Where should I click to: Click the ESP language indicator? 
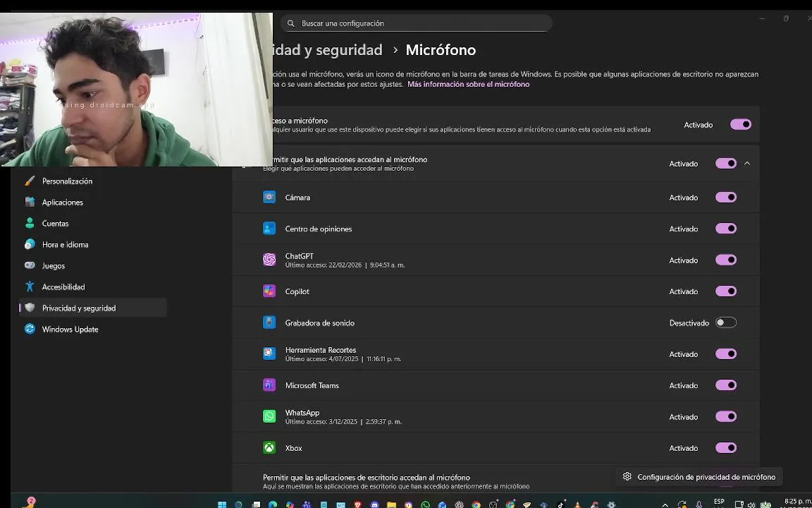coord(719,502)
